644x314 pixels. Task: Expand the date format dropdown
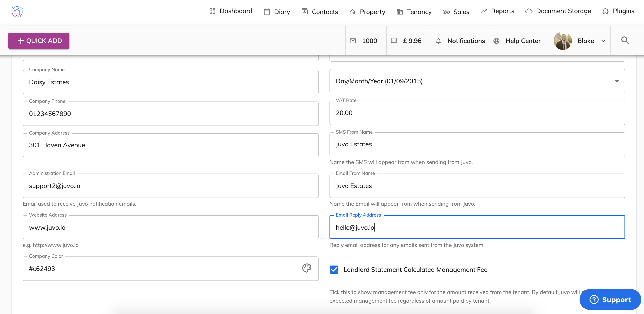(x=617, y=81)
